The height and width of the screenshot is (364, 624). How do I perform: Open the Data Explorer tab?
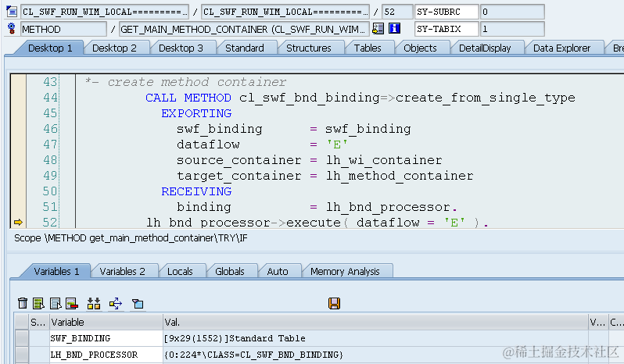561,48
